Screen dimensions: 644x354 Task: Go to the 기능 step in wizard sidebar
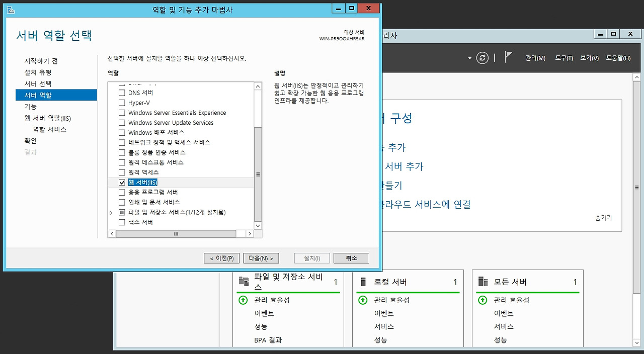pos(31,107)
